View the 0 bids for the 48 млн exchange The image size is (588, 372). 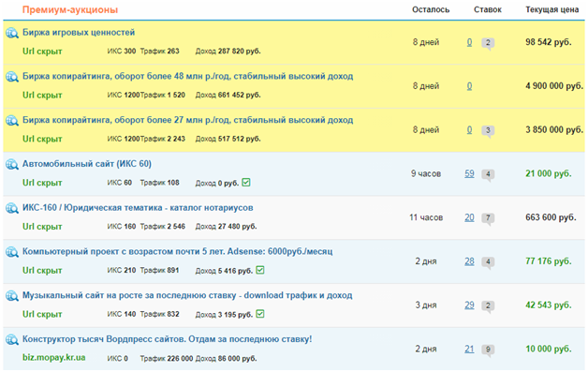pos(469,86)
